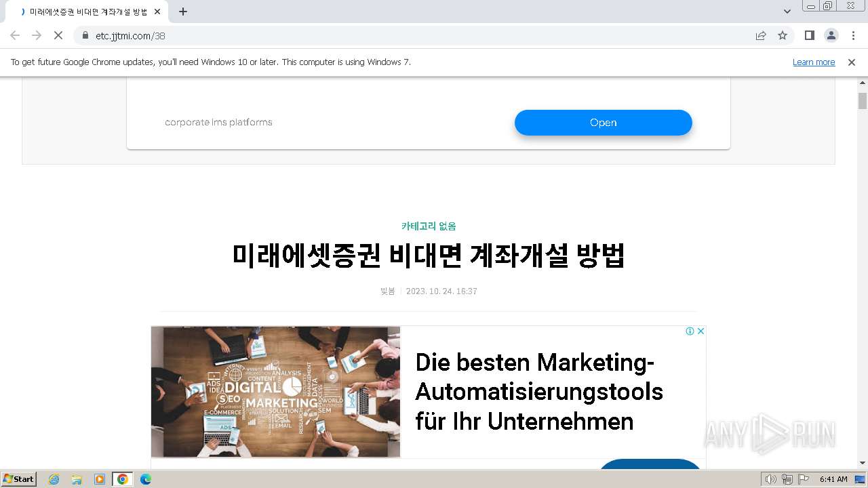The image size is (868, 488).
Task: Open the volume speaker tray icon
Action: pos(770,479)
